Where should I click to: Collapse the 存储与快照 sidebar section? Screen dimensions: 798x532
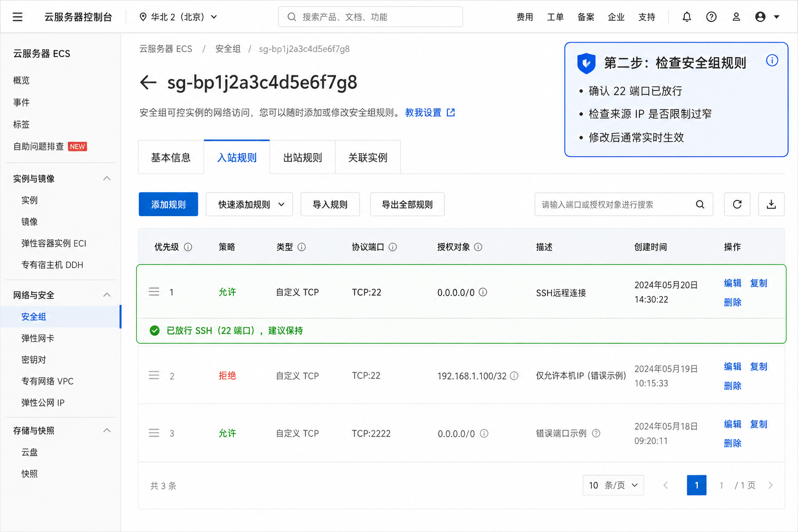pos(107,431)
